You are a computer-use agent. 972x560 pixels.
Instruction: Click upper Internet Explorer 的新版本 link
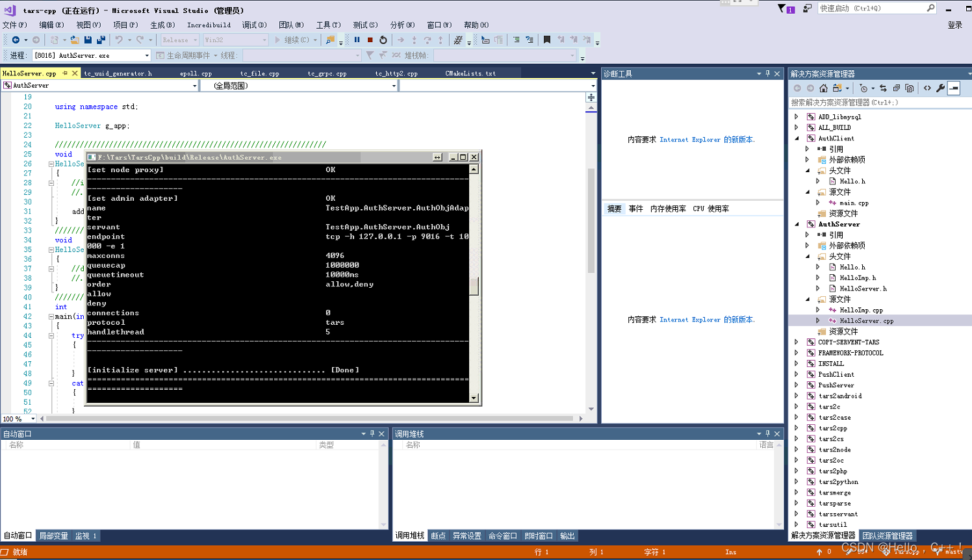click(x=707, y=140)
